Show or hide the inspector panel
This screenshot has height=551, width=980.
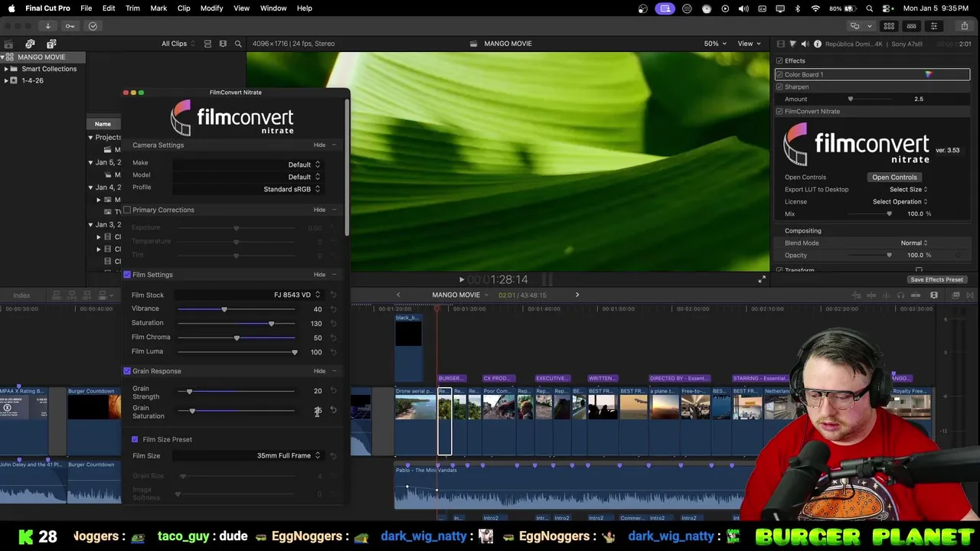pyautogui.click(x=933, y=26)
